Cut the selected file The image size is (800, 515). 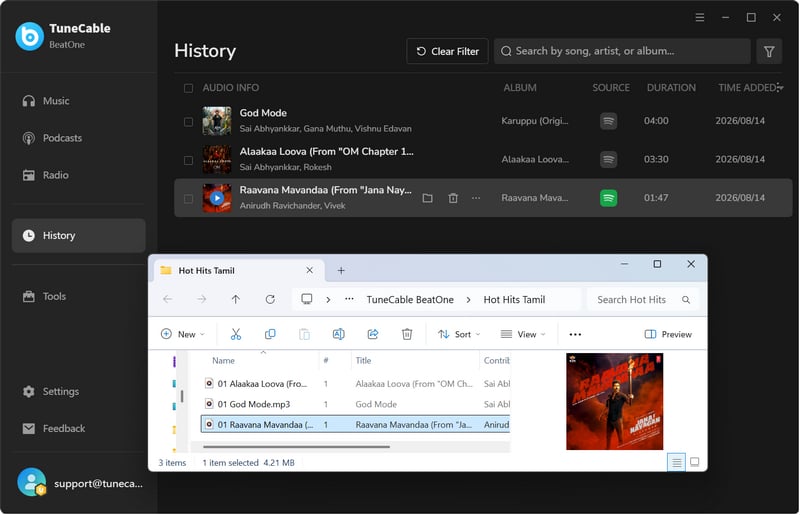[235, 334]
